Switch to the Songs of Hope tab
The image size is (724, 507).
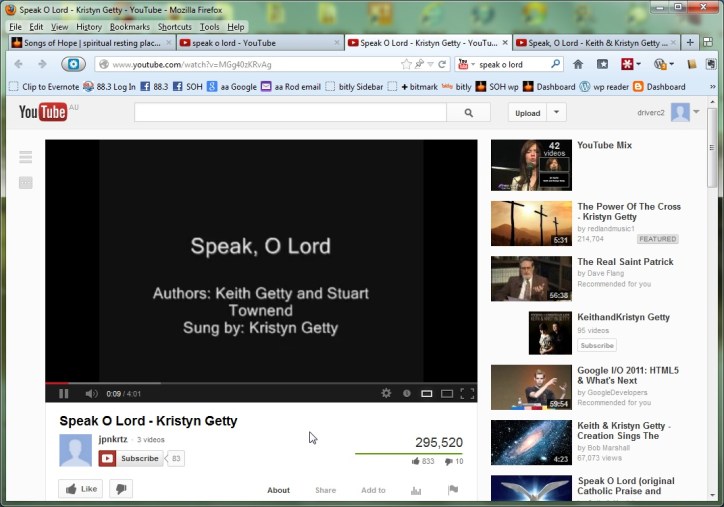90,43
